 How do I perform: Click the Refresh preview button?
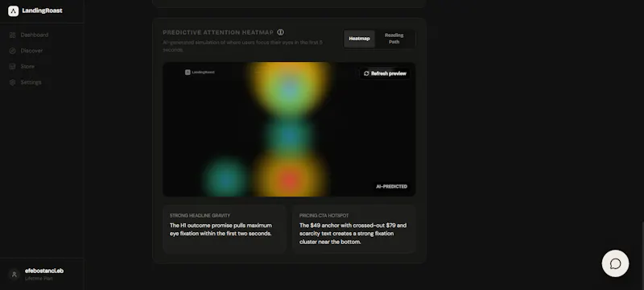click(385, 73)
